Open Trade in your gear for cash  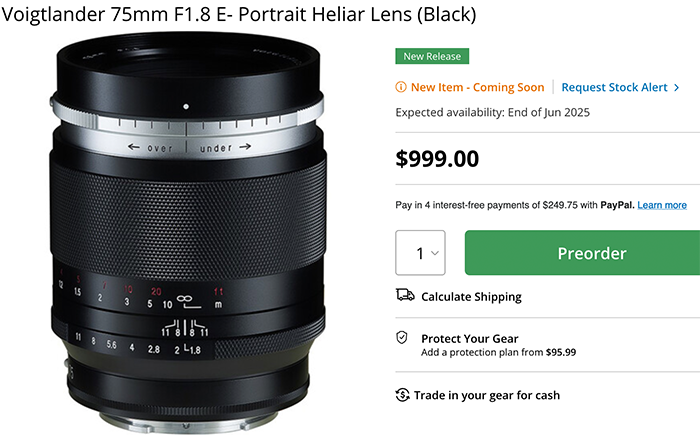pyautogui.click(x=487, y=395)
